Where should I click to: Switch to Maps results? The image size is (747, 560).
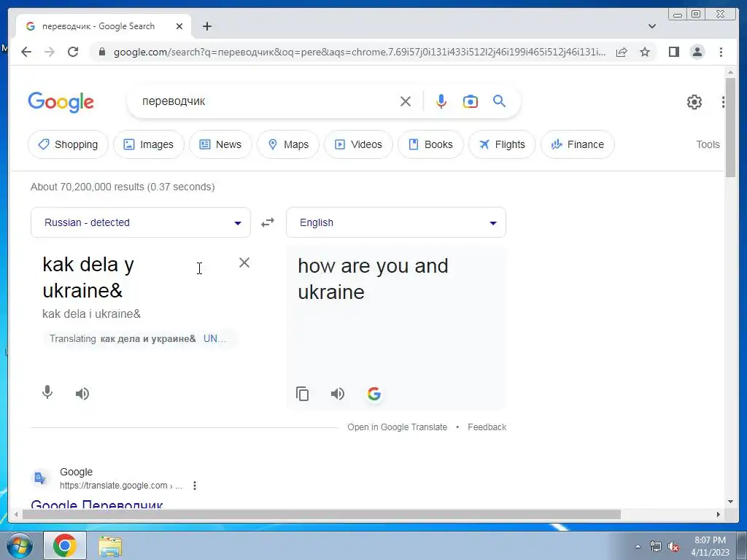coord(288,144)
